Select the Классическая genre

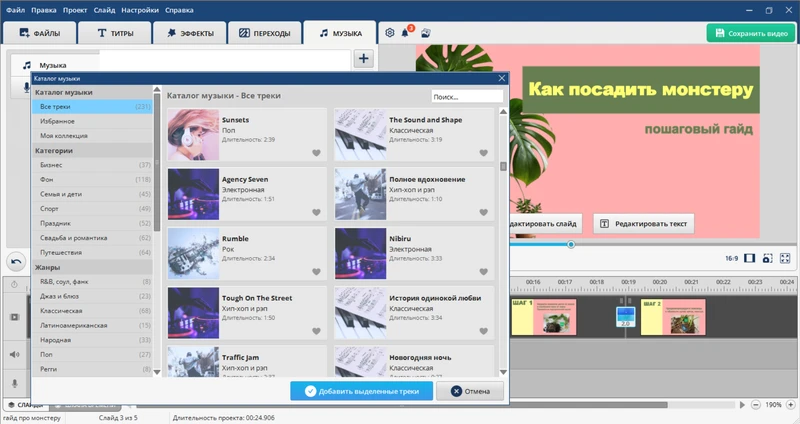(x=92, y=311)
